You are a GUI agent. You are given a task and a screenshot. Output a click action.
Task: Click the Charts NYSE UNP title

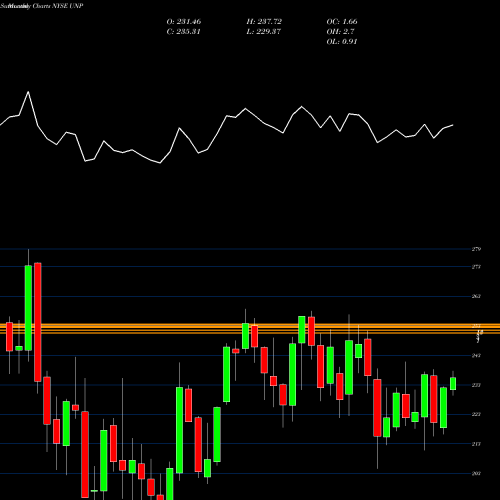pyautogui.click(x=58, y=6)
